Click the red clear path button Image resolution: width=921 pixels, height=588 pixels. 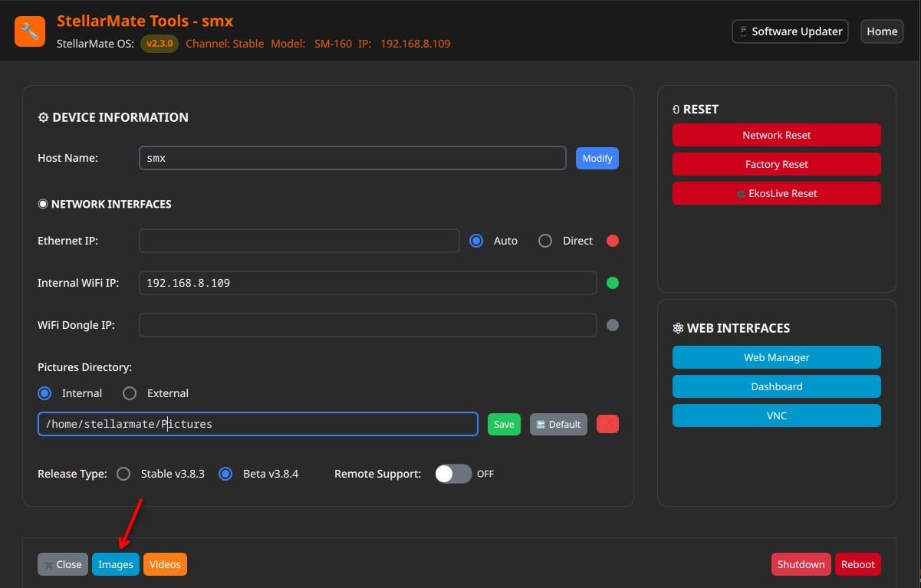pyautogui.click(x=607, y=424)
